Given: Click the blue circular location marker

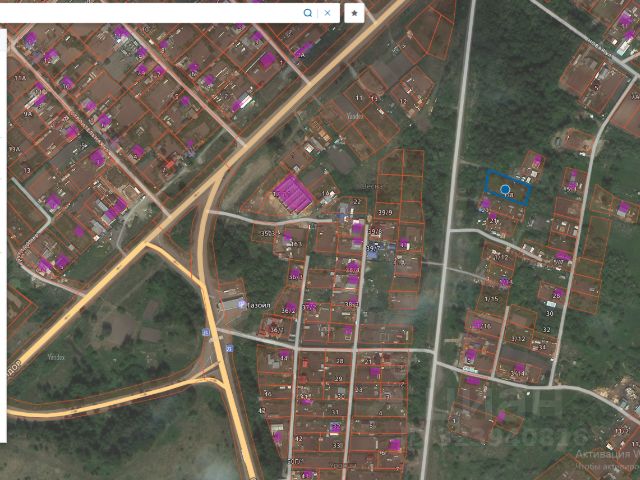Looking at the screenshot, I should click(505, 189).
